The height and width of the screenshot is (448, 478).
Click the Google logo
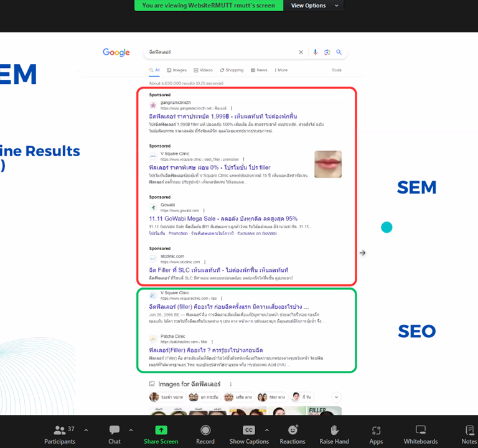(x=116, y=52)
